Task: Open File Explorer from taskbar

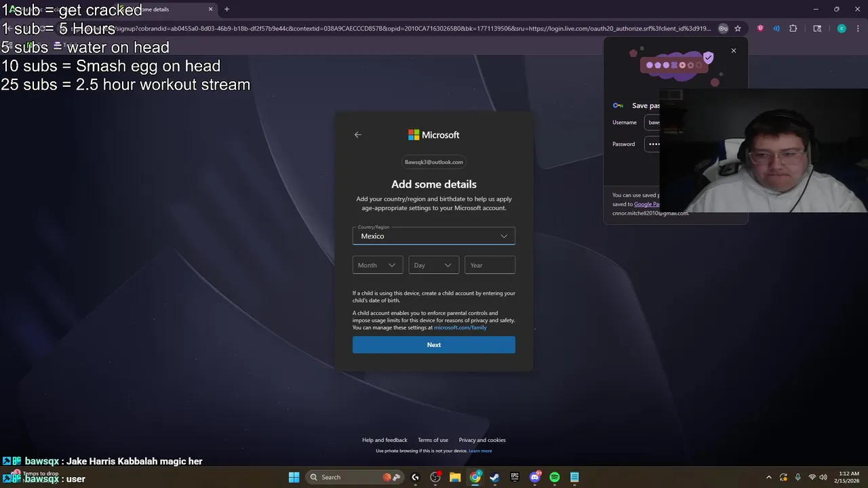Action: (455, 477)
